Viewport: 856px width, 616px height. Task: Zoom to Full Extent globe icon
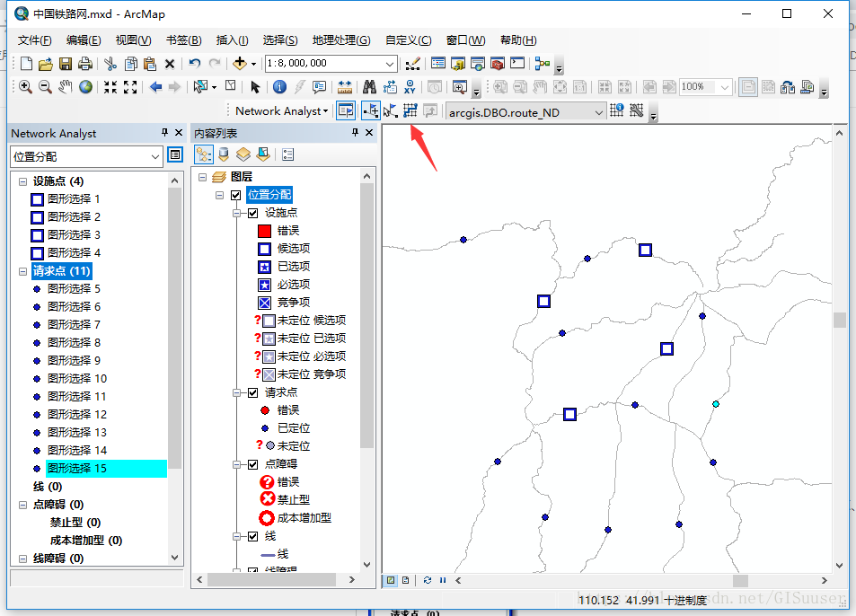coord(85,87)
